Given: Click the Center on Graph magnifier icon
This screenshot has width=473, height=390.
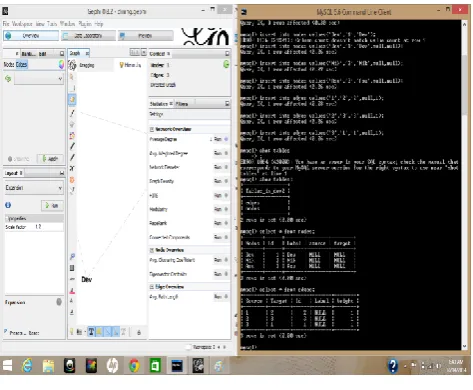Looking at the screenshot, I should click(x=72, y=256).
